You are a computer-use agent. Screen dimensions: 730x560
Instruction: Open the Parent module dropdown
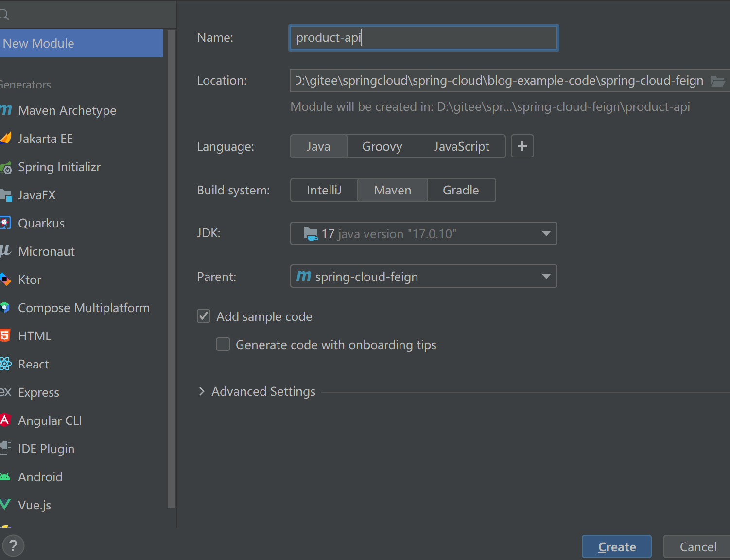point(423,276)
